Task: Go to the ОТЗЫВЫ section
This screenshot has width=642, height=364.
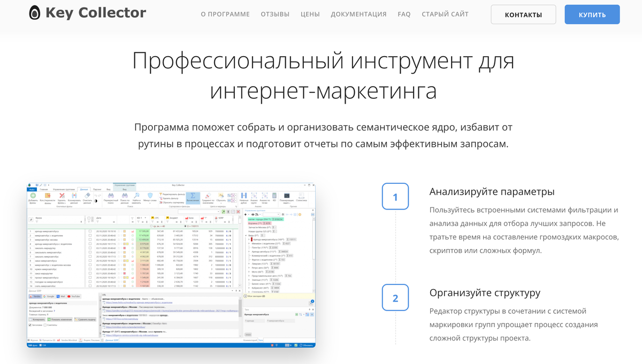Action: click(275, 14)
